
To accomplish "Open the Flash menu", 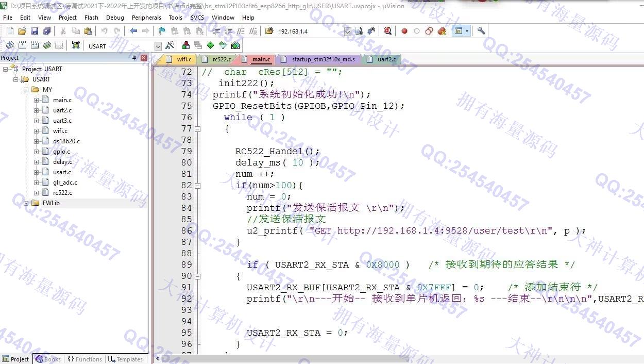I will point(91,18).
